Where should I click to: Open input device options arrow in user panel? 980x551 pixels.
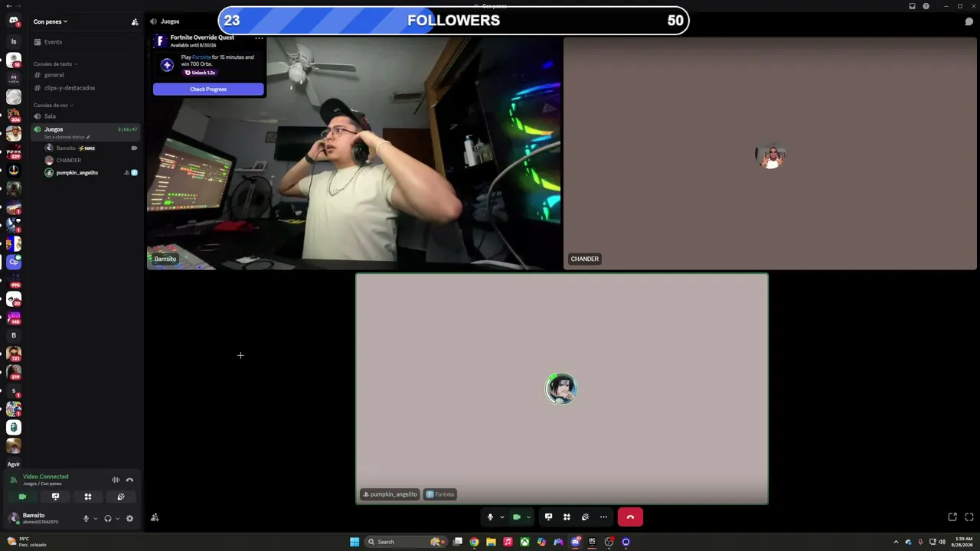point(95,519)
